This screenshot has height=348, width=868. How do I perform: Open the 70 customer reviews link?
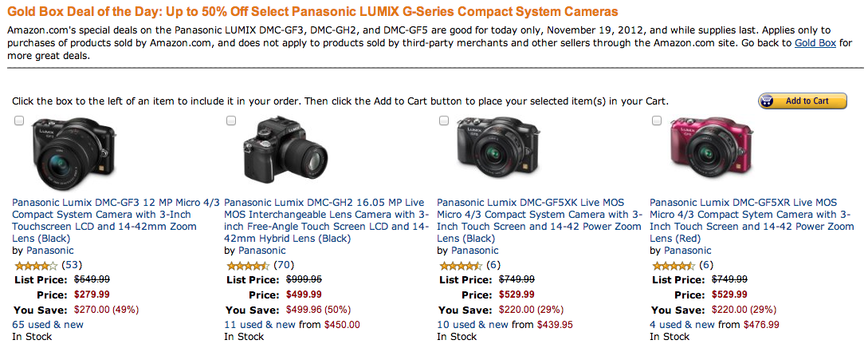pyautogui.click(x=285, y=265)
